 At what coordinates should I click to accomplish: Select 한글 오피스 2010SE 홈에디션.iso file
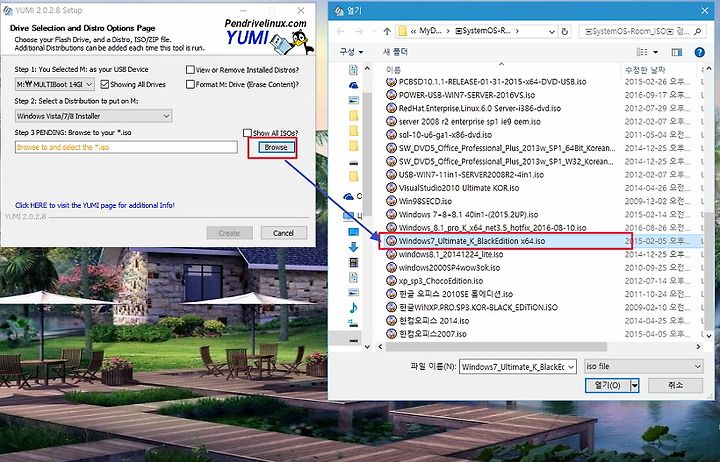tap(456, 294)
